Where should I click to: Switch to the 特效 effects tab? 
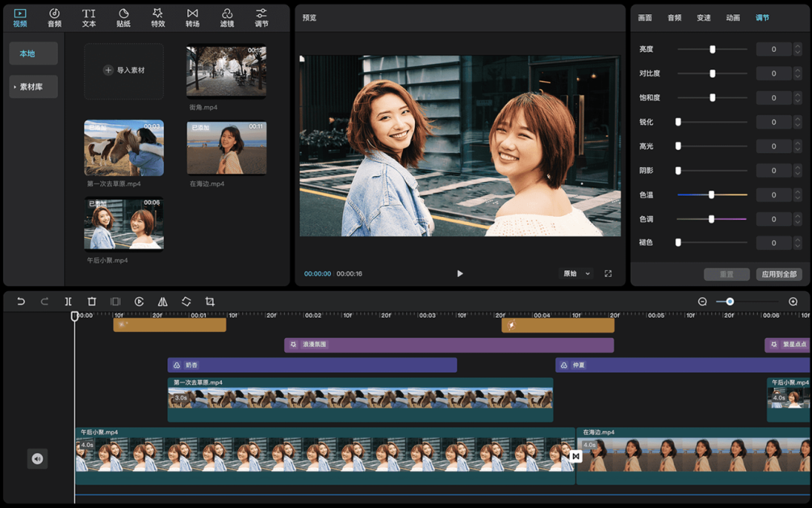158,17
